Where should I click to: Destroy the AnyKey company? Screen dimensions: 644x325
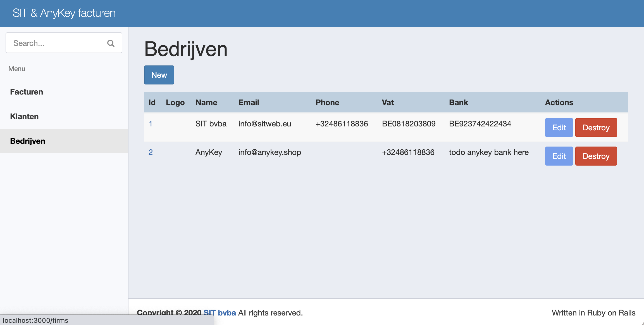coord(596,156)
